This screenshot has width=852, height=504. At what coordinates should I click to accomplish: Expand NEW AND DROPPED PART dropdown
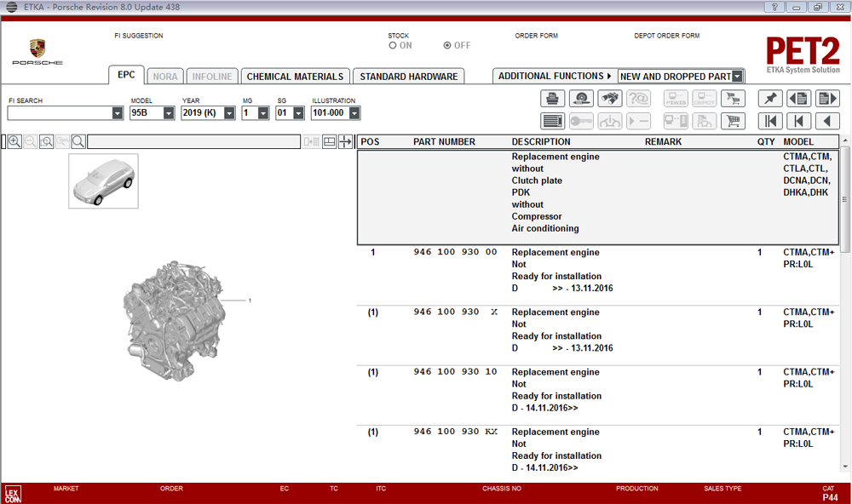click(737, 77)
